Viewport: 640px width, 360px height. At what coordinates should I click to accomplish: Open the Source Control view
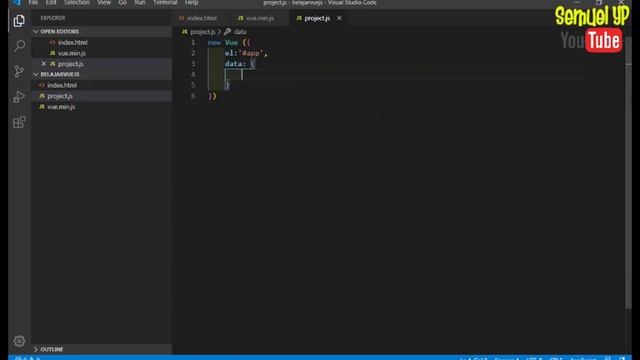[19, 71]
